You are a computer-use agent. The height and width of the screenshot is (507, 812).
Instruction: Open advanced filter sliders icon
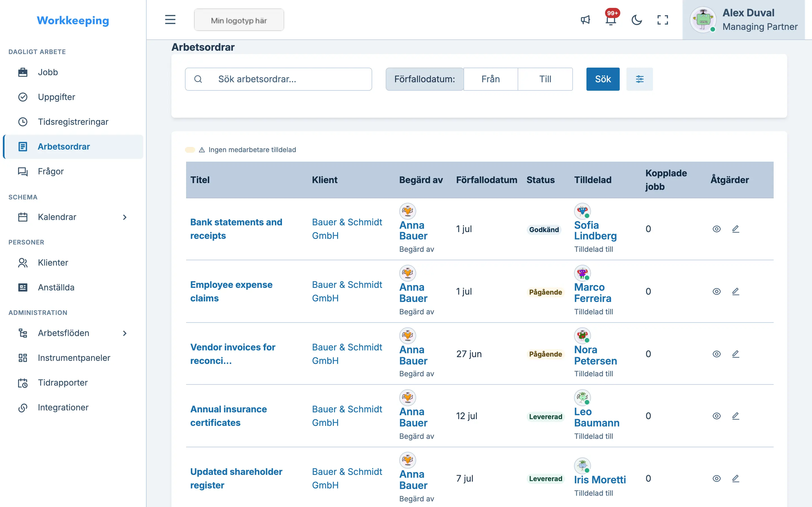click(639, 79)
